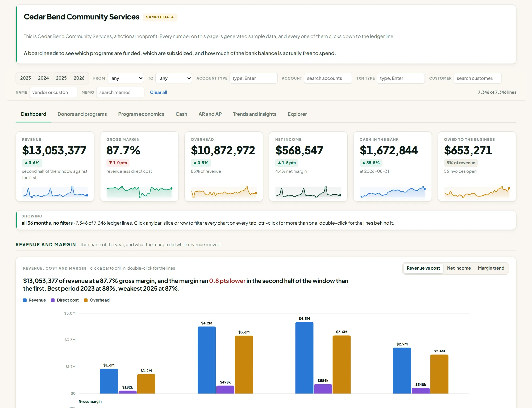Click the Gross Margin card sparkline
The height and width of the screenshot is (408, 532).
tap(139, 192)
